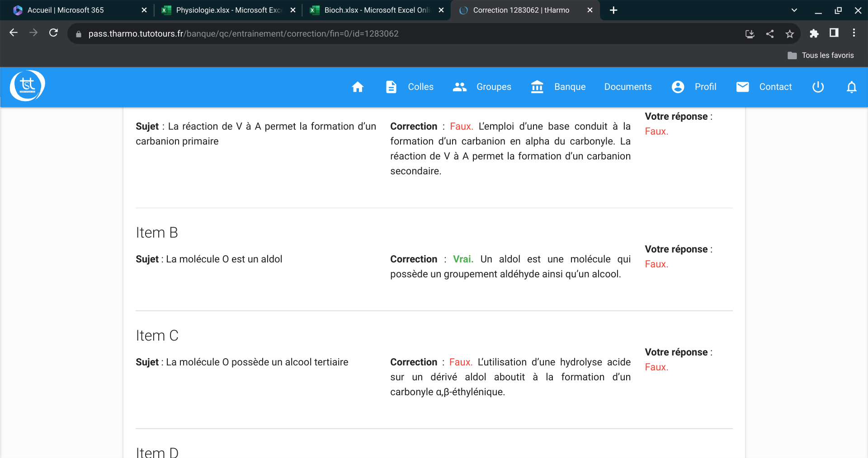Close the Accueil Microsoft 365 tab

[x=144, y=10]
